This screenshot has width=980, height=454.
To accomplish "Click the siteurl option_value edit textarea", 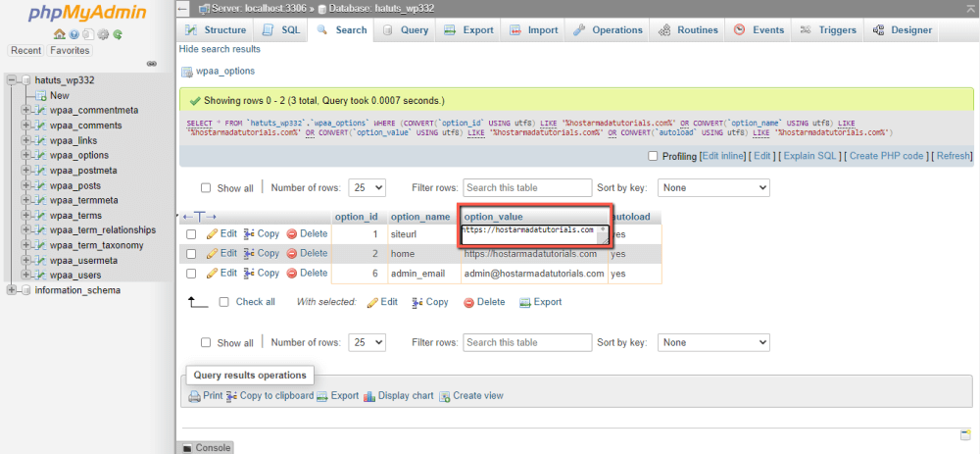I will coord(535,234).
